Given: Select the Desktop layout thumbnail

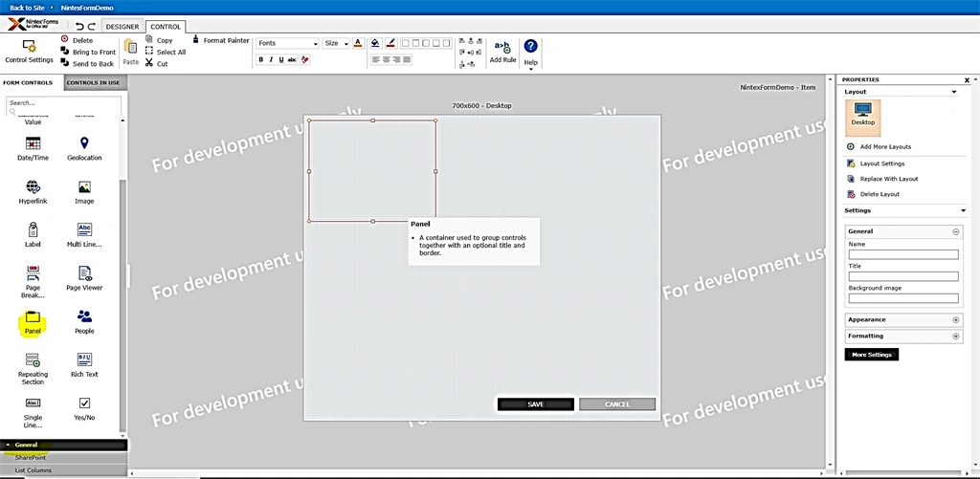Looking at the screenshot, I should tap(862, 118).
